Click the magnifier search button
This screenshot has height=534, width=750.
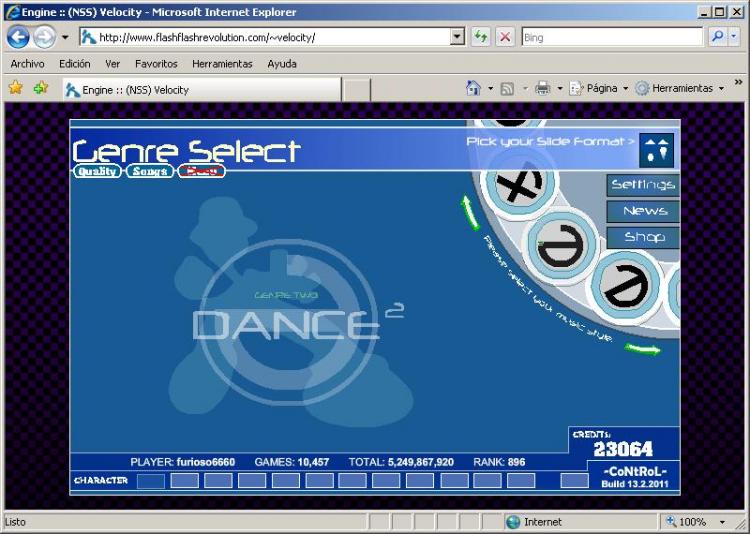[718, 37]
